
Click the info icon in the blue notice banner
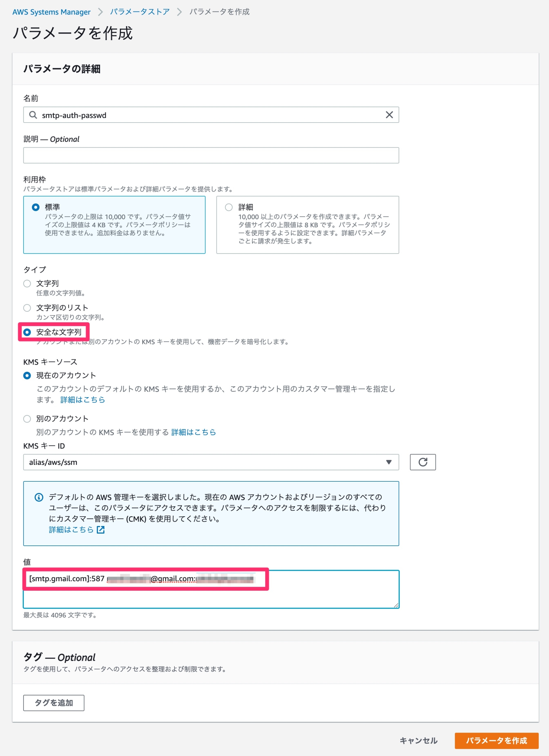[x=39, y=497]
